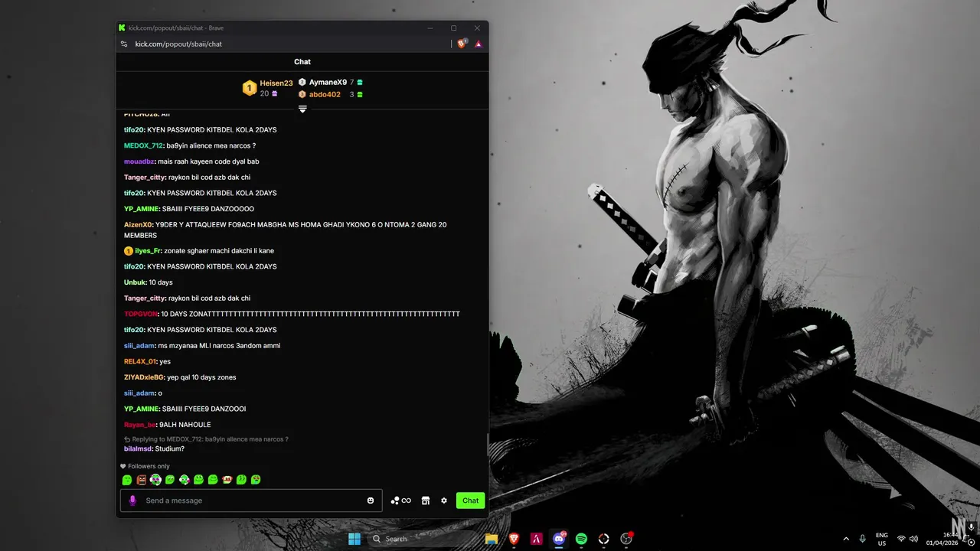Click username AizenX0 in chat

138,225
